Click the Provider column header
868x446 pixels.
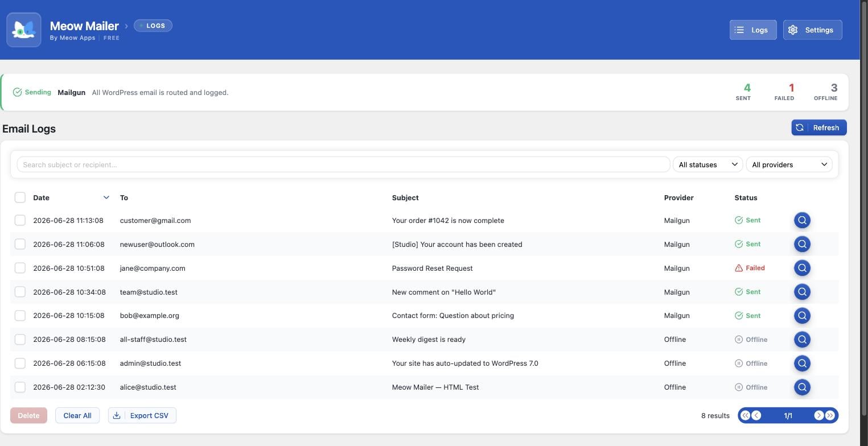(678, 197)
